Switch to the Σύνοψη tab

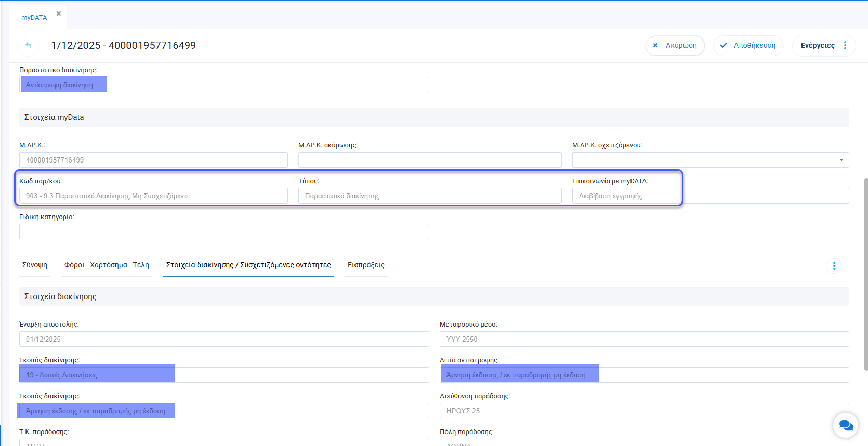(x=35, y=265)
